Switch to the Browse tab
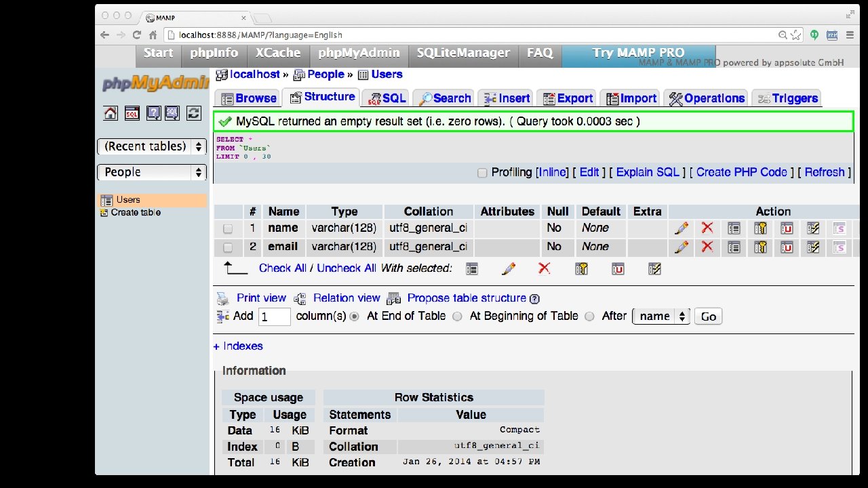This screenshot has width=868, height=488. (248, 98)
